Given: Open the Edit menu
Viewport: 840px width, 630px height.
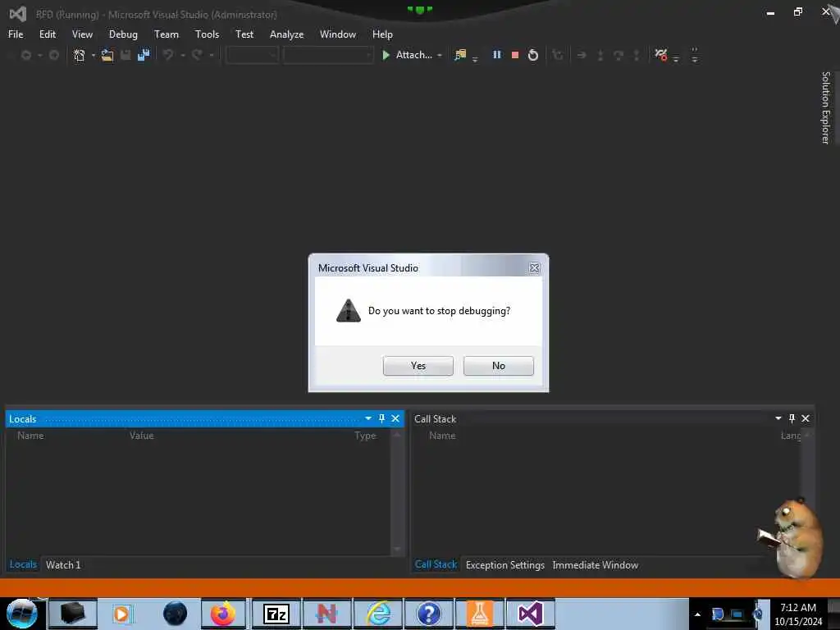Looking at the screenshot, I should coord(47,34).
